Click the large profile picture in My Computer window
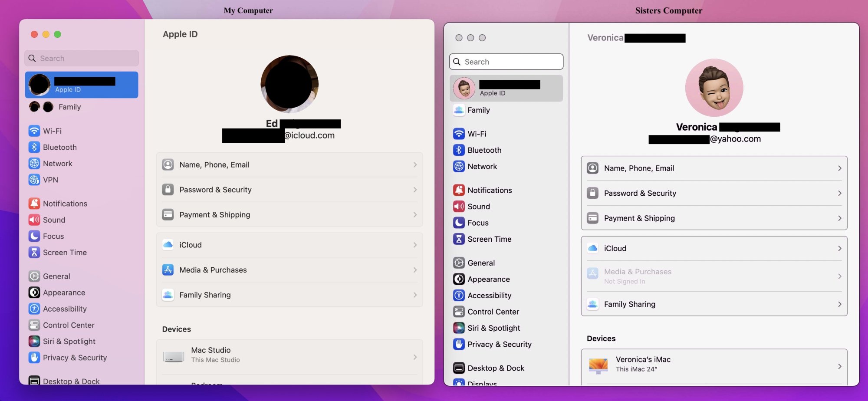 289,84
